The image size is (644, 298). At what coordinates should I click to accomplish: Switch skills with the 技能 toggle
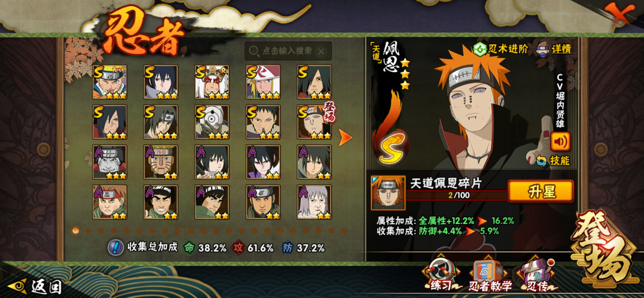tap(553, 161)
